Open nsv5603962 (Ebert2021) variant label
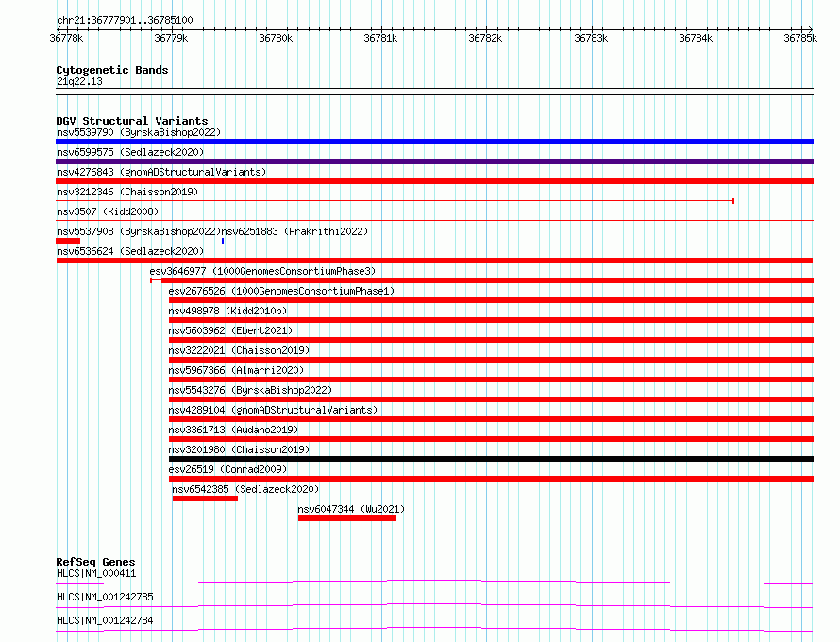The image size is (840, 642). (230, 330)
